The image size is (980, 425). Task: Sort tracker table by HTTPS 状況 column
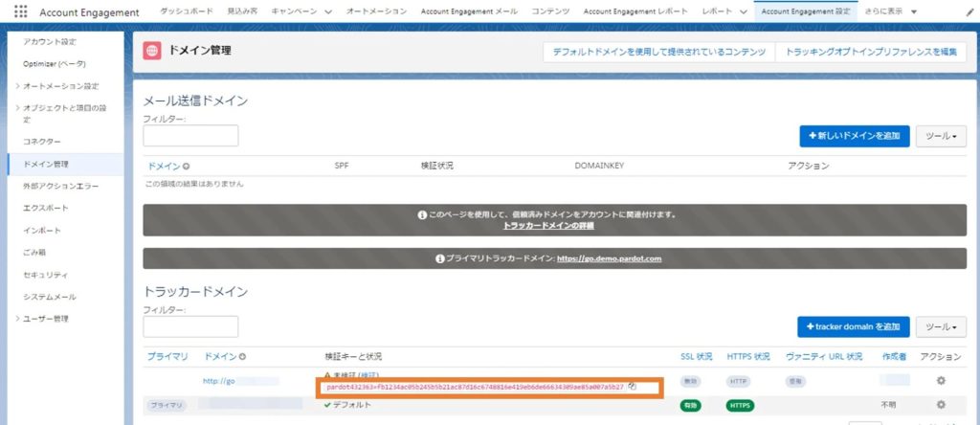click(x=748, y=357)
